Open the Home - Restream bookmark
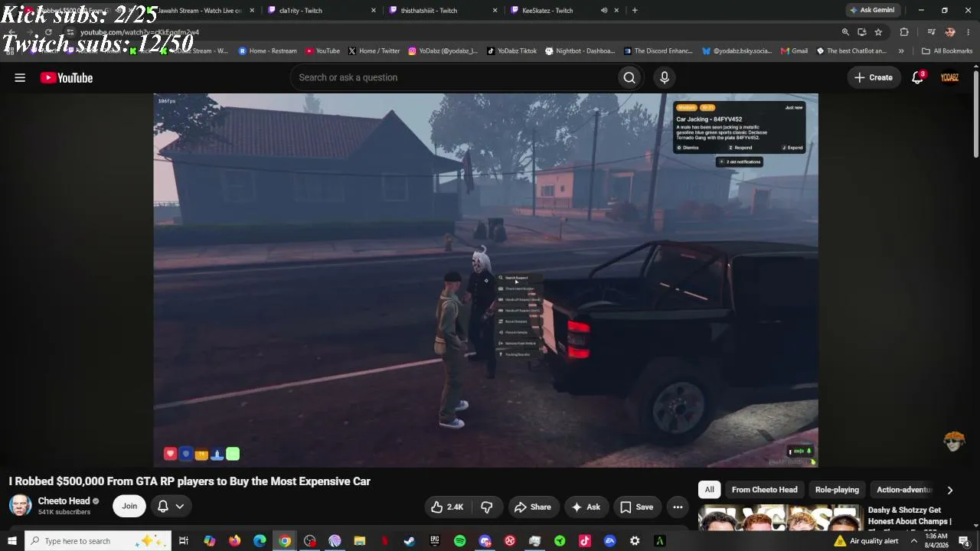This screenshot has height=551, width=980. pyautogui.click(x=267, y=51)
